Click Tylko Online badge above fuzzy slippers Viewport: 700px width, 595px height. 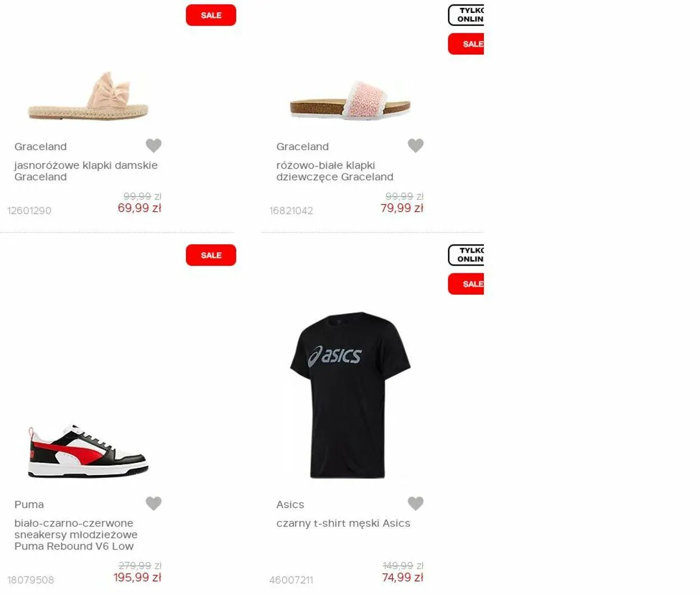coord(466,15)
